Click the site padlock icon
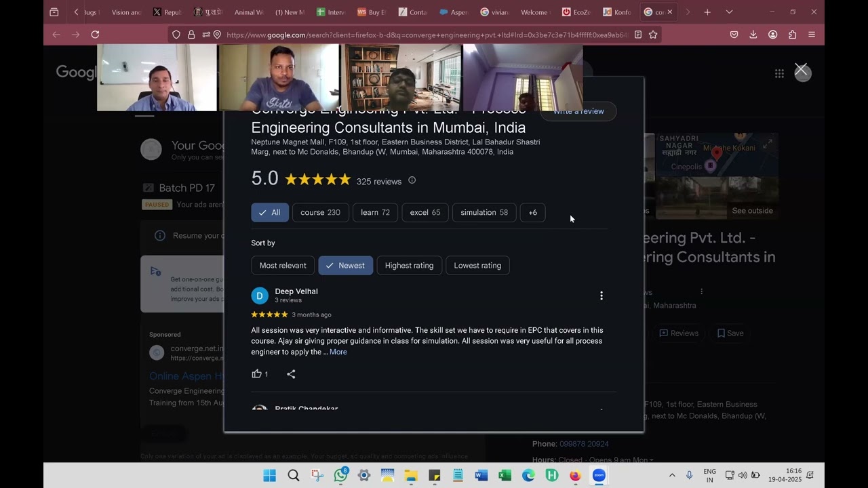868x488 pixels. coord(191,35)
